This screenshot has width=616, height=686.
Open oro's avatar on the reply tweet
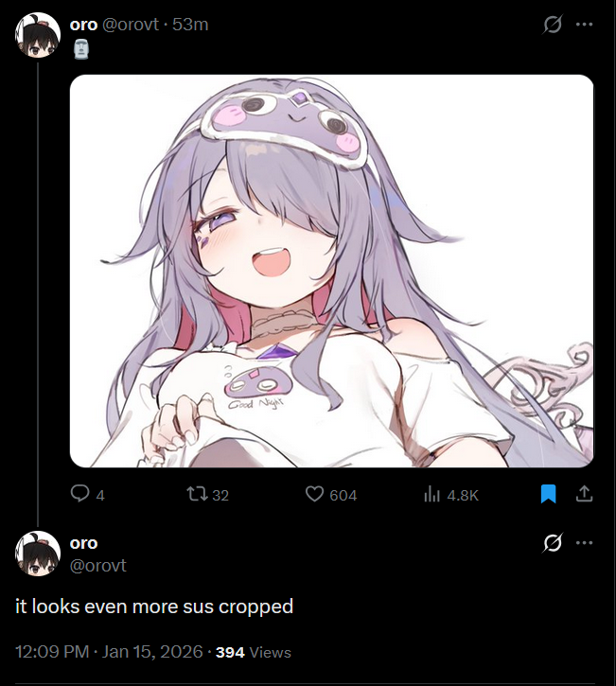click(38, 554)
